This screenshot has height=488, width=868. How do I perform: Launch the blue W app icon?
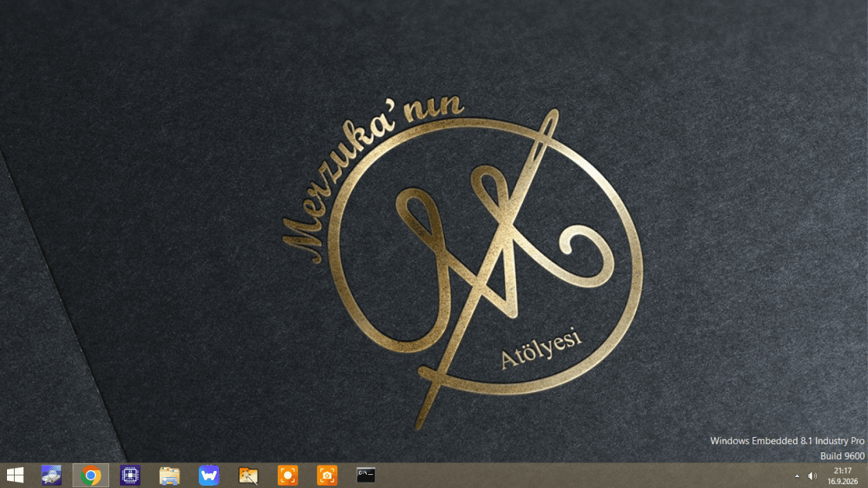(209, 476)
